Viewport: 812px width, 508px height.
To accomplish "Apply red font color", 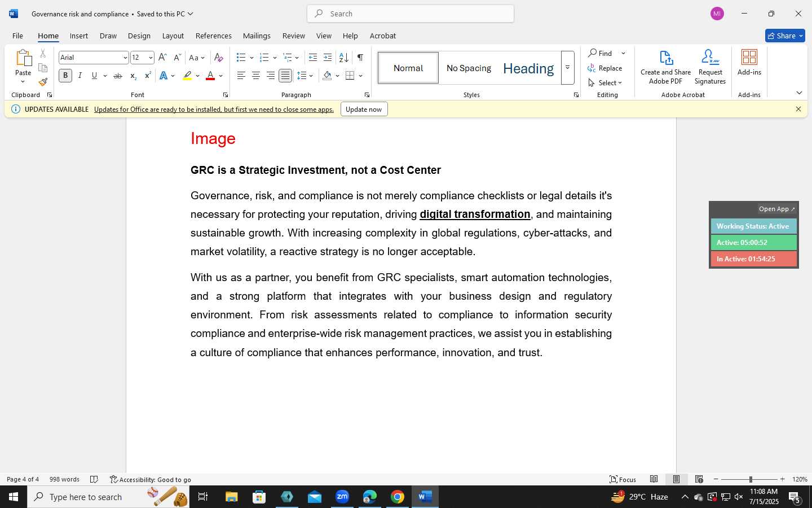I will click(x=210, y=76).
